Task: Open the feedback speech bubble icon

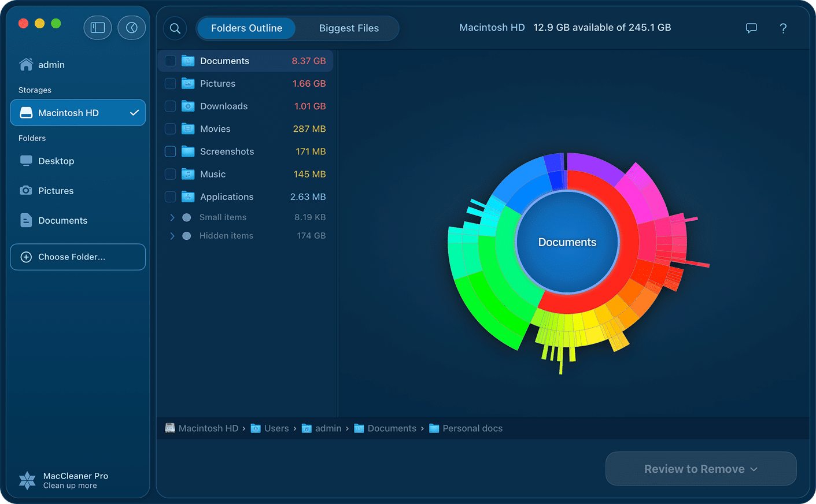Action: [751, 28]
